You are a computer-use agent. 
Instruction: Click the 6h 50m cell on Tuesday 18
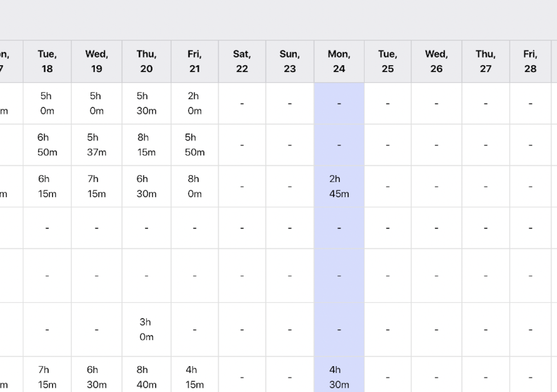tap(47, 145)
